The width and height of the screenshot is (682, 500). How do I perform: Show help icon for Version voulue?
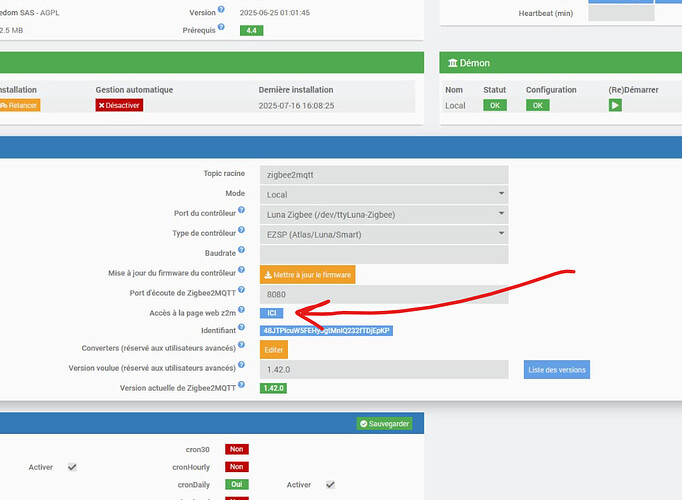241,365
